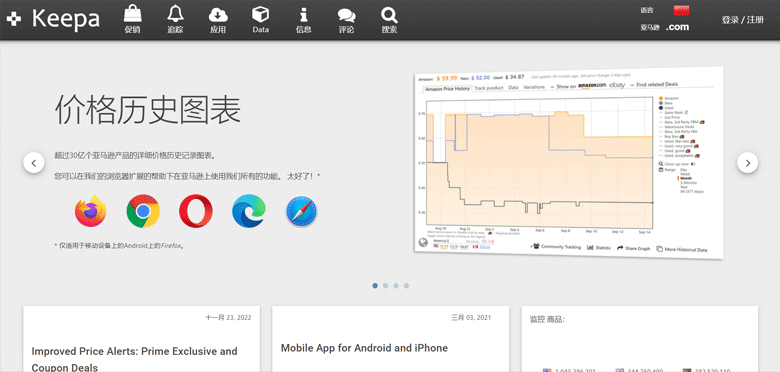Click the 超过30亿个亚马逊产品 description line
The width and height of the screenshot is (780, 372).
135,156
